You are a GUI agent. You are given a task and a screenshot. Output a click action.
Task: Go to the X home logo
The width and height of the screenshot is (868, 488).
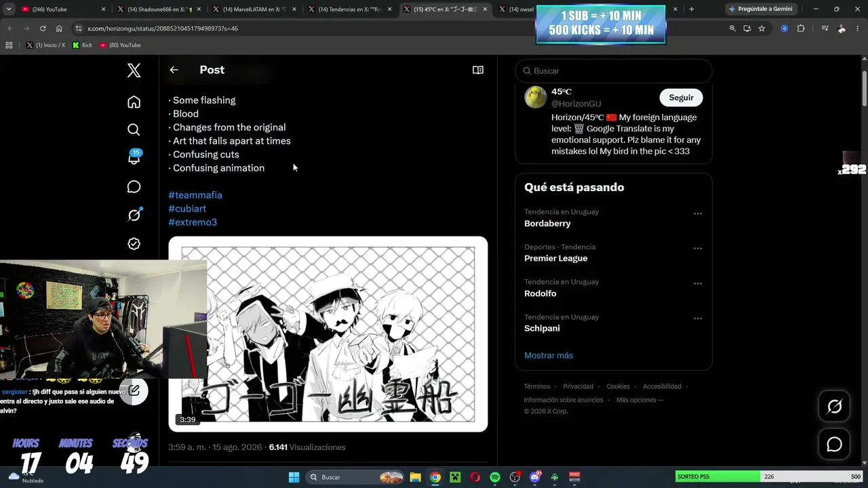(x=134, y=70)
